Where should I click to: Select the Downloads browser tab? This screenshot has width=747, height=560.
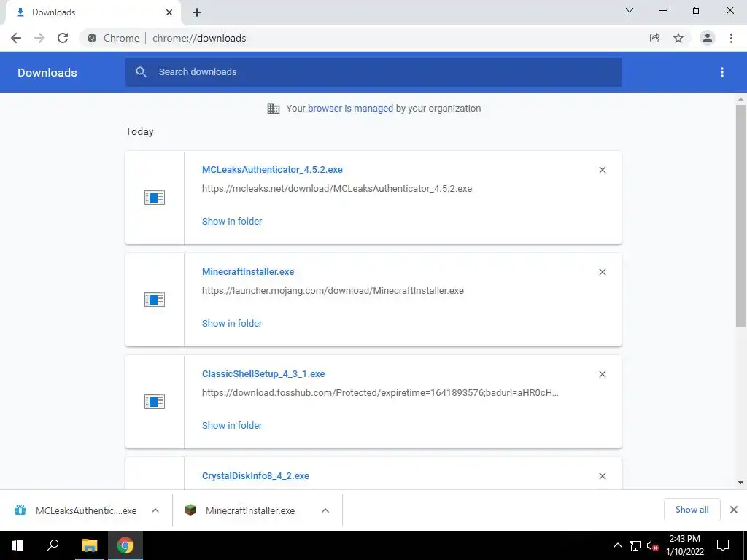(x=93, y=12)
